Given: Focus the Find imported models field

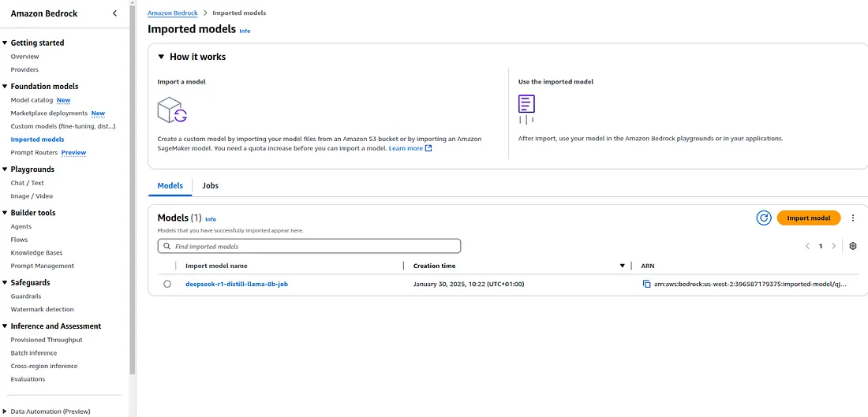Looking at the screenshot, I should click(309, 246).
